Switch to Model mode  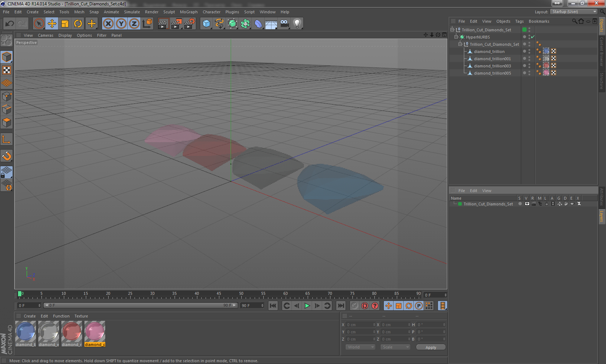click(x=6, y=57)
